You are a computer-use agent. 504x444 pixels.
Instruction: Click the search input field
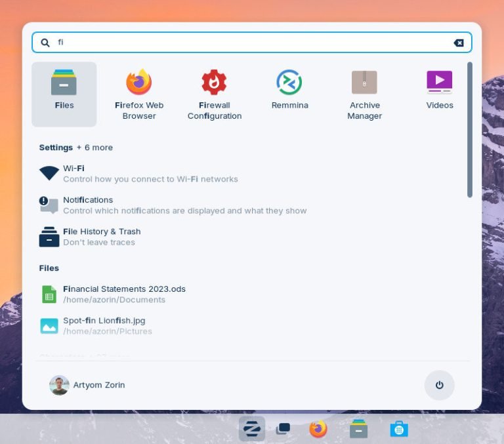pyautogui.click(x=252, y=43)
